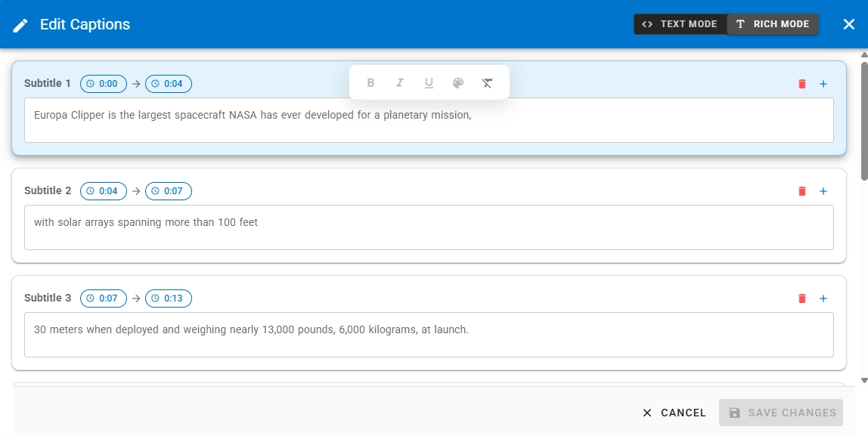
Task: Click the Save Changes button
Action: 781,413
